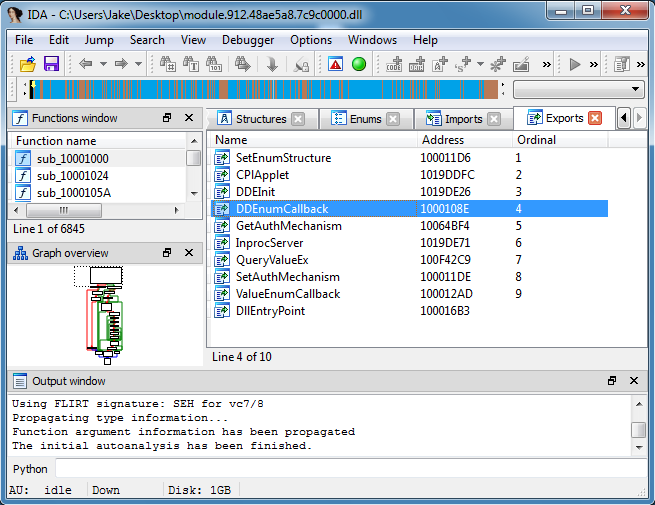Click the locked search toolbar icon
The height and width of the screenshot is (505, 655).
pos(301,65)
